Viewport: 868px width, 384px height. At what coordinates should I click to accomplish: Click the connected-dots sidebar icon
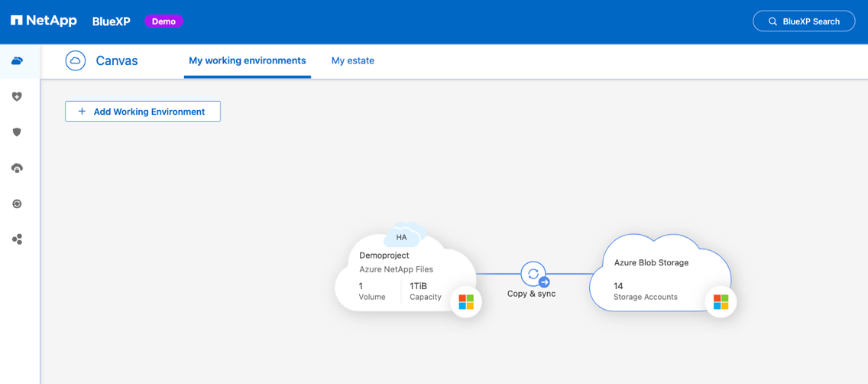17,239
